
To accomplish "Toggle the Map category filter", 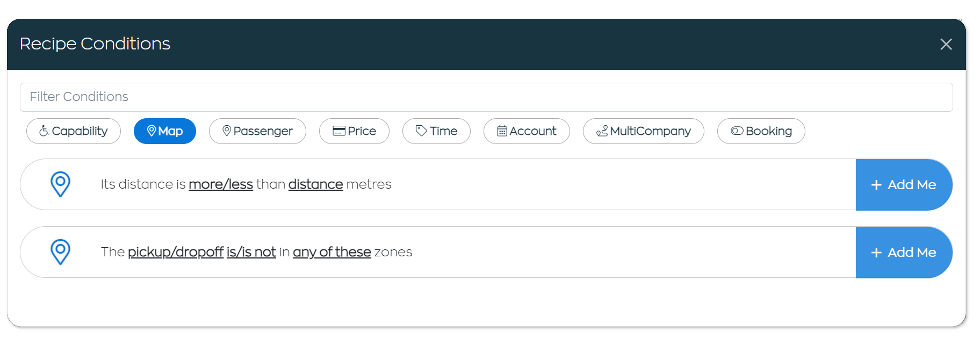I will (165, 131).
